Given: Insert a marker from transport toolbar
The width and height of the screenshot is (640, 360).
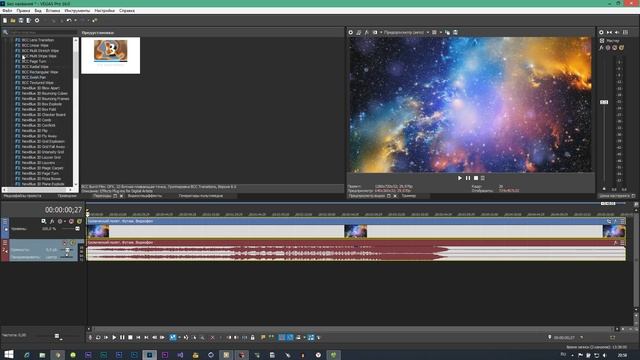Looking at the screenshot, I should (x=263, y=337).
